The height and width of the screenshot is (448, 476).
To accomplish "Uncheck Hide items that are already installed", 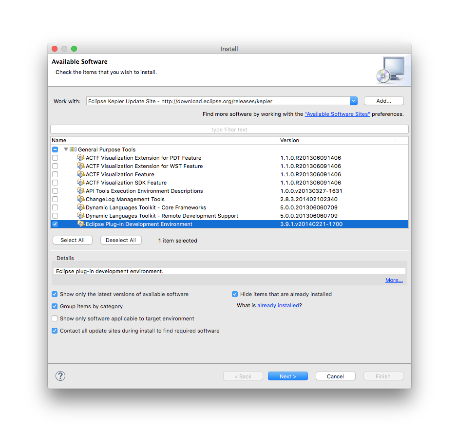I will pyautogui.click(x=235, y=294).
